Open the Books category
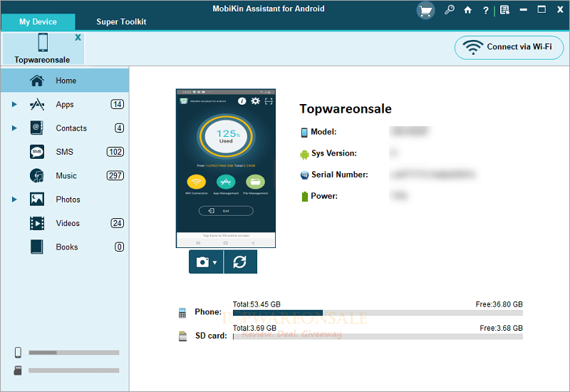The width and height of the screenshot is (570, 392). [x=65, y=247]
